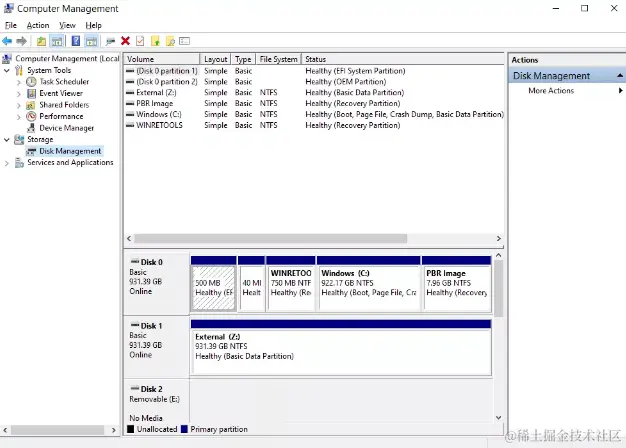This screenshot has width=626, height=448.
Task: Click the Computer Management title bar icon
Action: tap(8, 8)
